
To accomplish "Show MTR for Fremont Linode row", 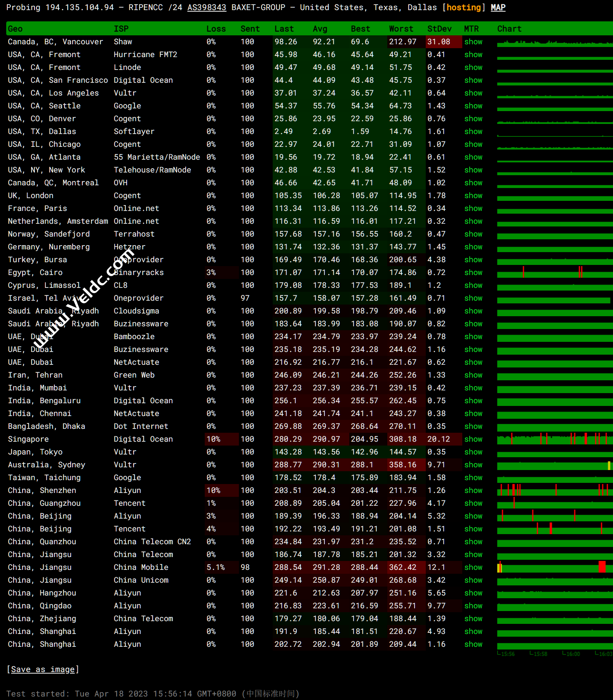I will [473, 67].
